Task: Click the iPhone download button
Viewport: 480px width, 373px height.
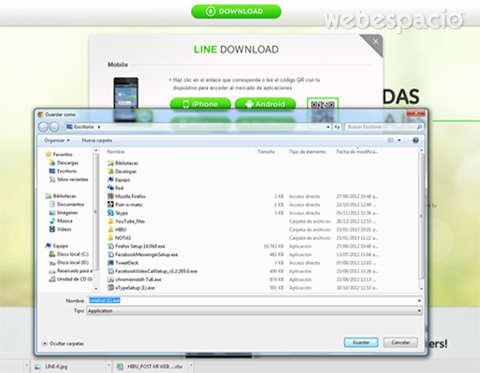Action: 200,104
